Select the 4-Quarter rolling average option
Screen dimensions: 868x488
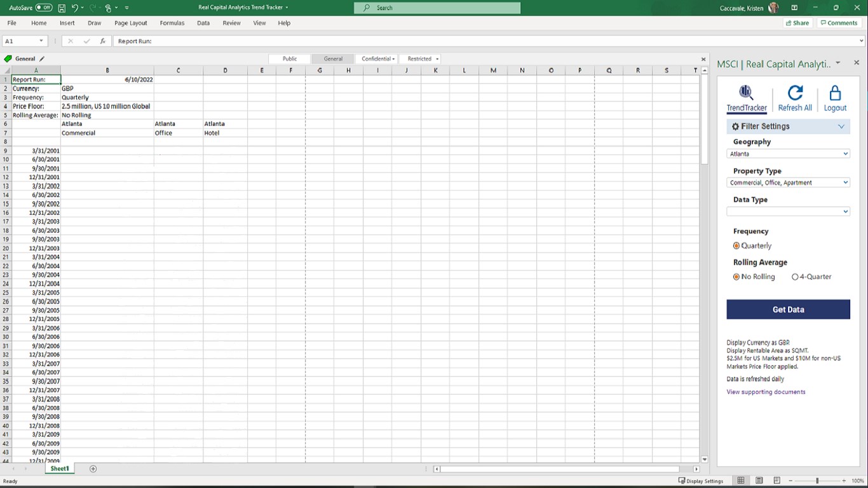(795, 276)
